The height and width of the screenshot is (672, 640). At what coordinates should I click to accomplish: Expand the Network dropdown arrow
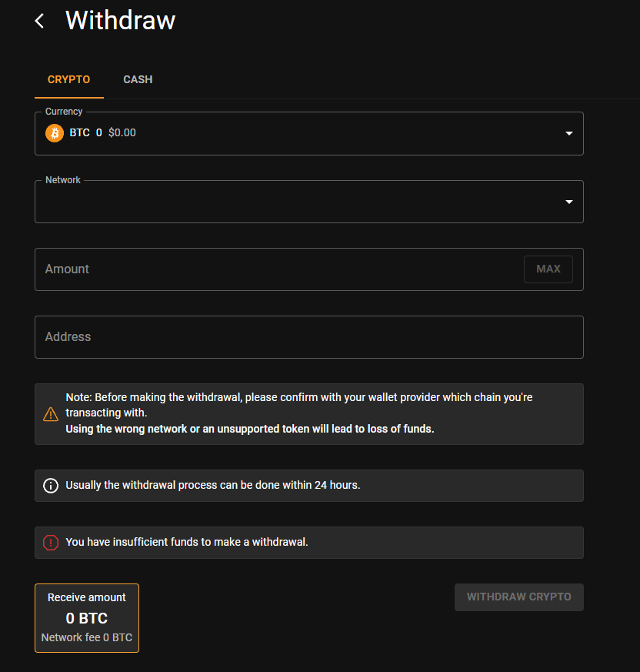[x=569, y=202]
